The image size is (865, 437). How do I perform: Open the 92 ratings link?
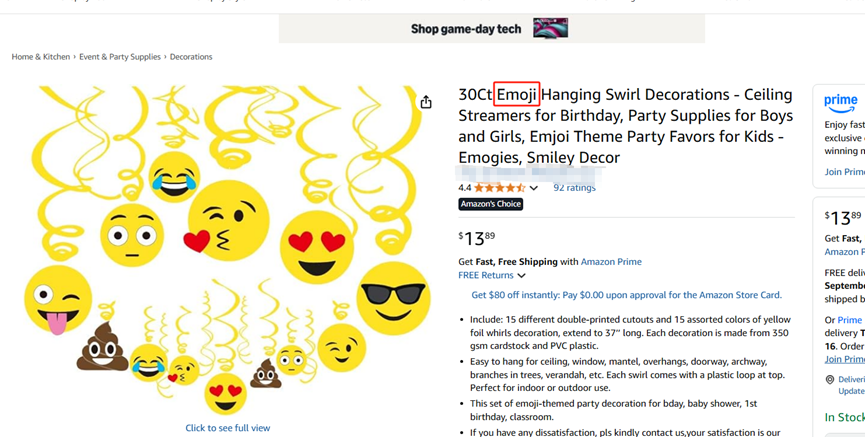pyautogui.click(x=574, y=188)
